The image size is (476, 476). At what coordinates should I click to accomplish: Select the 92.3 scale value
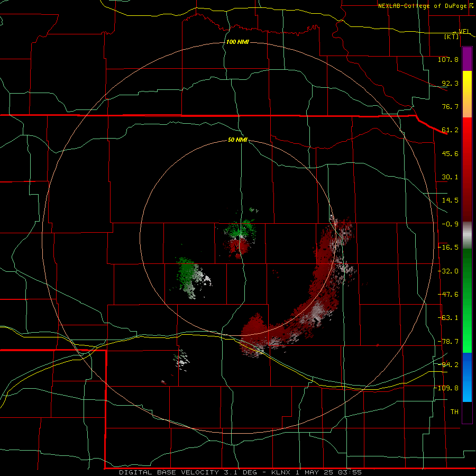[450, 83]
